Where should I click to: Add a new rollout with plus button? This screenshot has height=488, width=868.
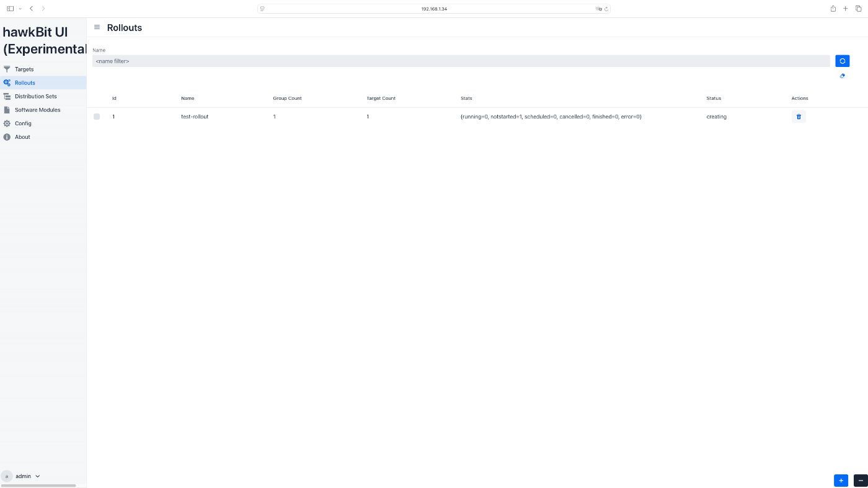[x=841, y=481]
